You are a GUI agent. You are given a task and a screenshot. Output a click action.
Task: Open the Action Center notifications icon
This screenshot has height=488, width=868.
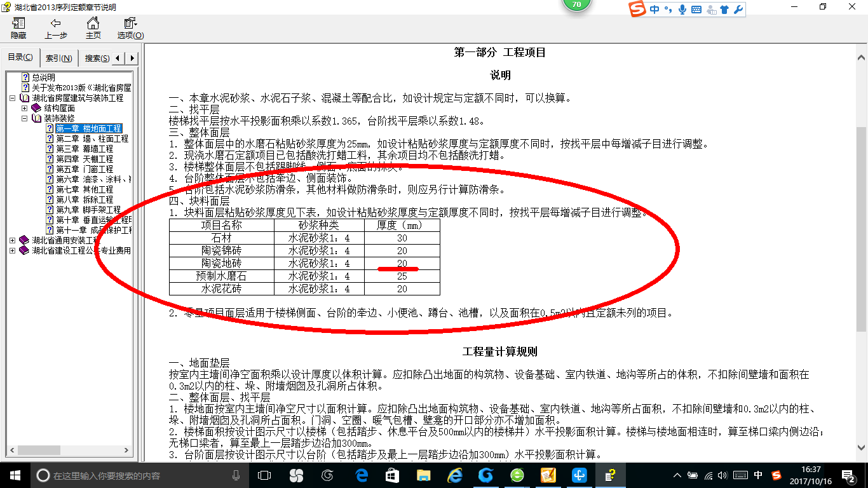click(849, 475)
